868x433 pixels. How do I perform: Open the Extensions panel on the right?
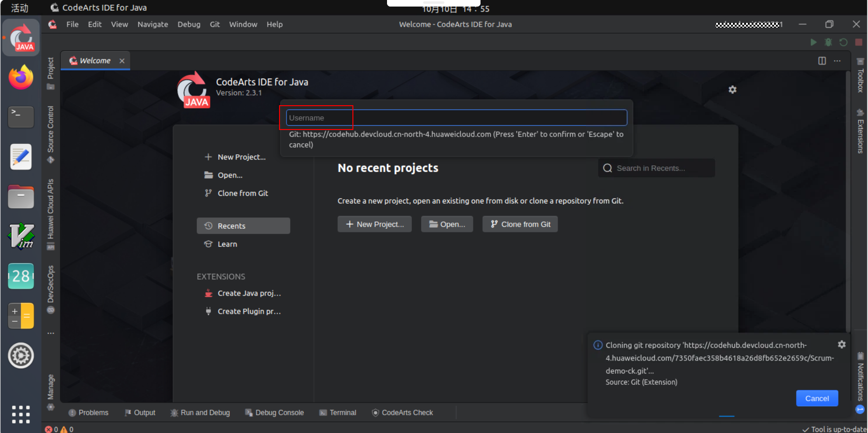[860, 131]
